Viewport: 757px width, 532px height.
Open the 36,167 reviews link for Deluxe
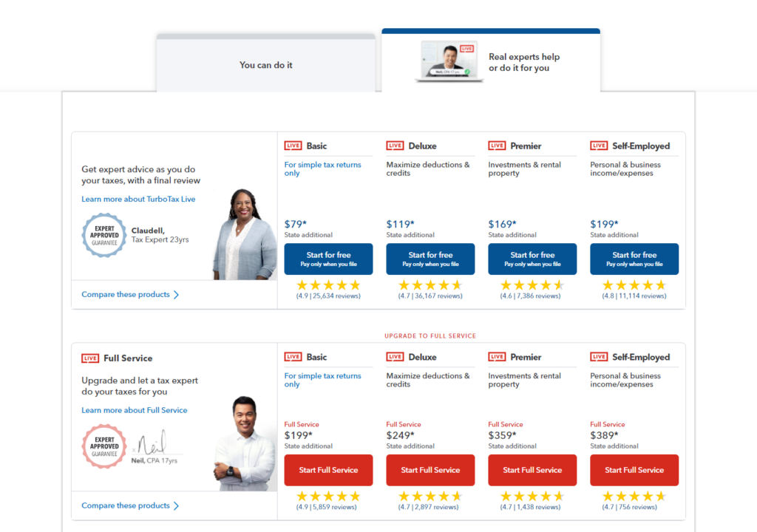[430, 296]
